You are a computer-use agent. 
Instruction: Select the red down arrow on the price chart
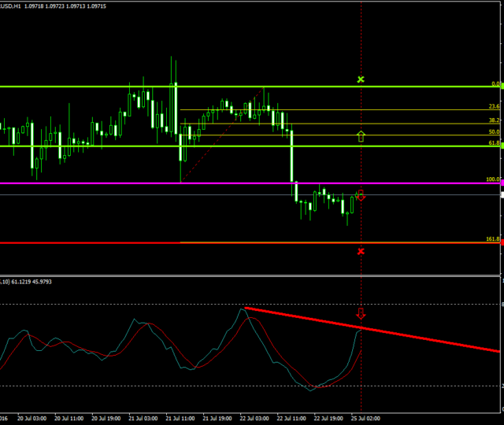click(361, 196)
